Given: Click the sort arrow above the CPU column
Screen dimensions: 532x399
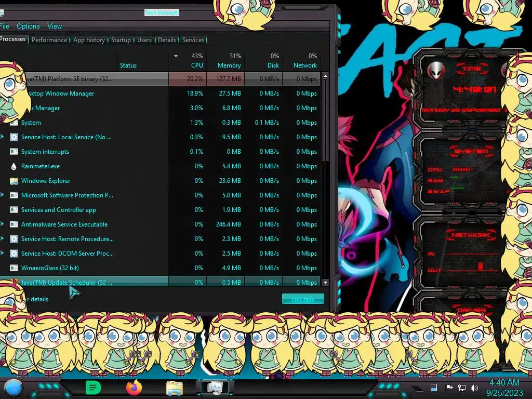Looking at the screenshot, I should click(x=176, y=56).
